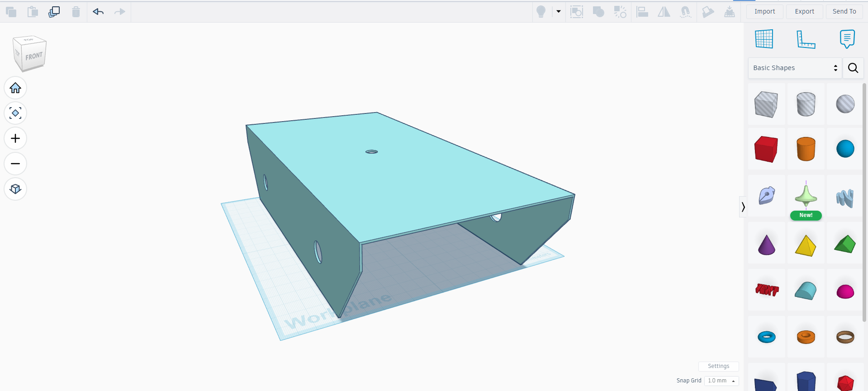Select the brown Ring shape

(845, 337)
